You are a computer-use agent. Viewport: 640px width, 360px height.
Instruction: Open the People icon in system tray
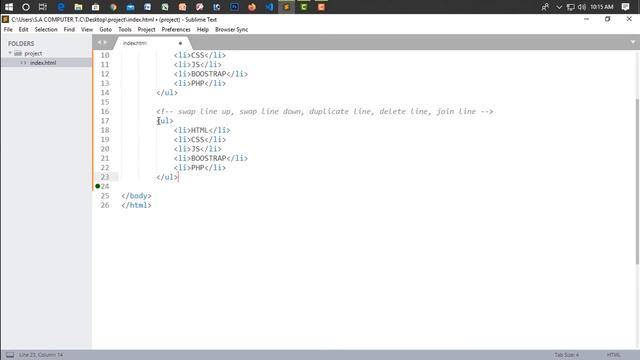pos(545,7)
